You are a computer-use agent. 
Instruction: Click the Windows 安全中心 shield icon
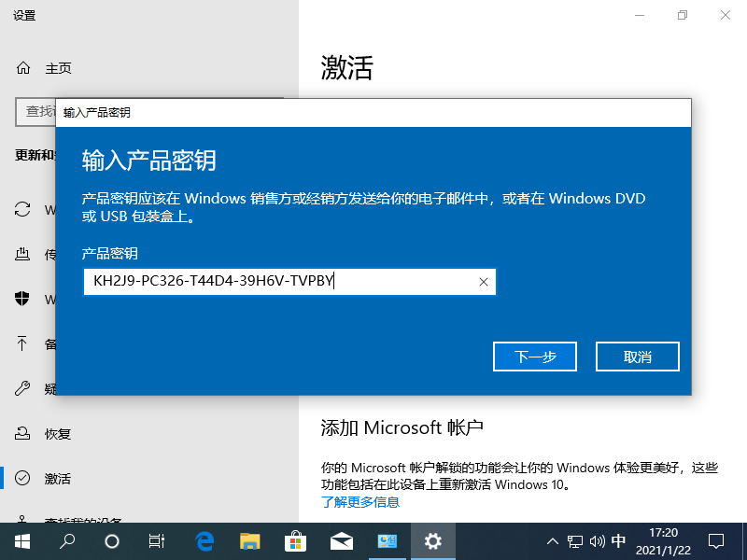point(21,299)
